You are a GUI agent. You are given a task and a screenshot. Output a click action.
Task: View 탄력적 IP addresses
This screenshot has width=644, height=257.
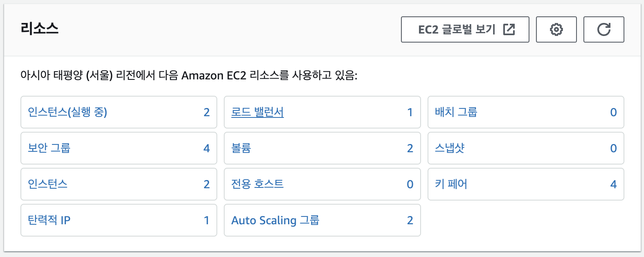(48, 221)
